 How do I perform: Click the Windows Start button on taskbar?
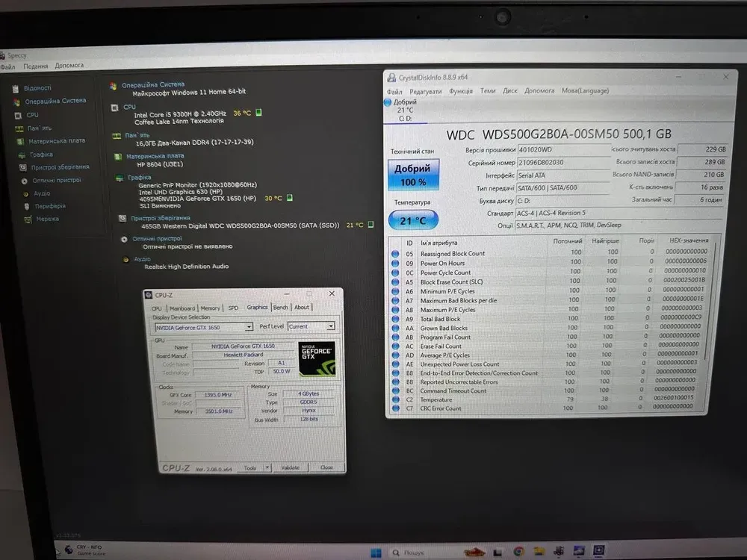[376, 553]
